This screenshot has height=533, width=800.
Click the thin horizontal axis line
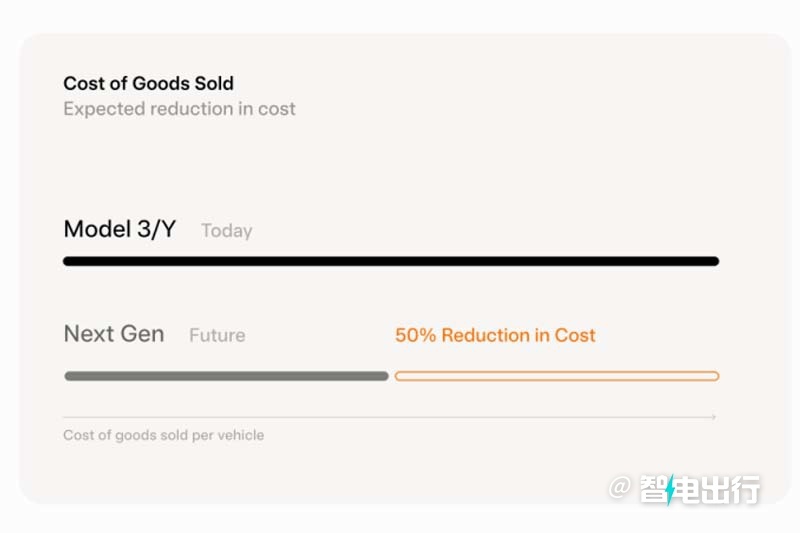click(x=389, y=417)
